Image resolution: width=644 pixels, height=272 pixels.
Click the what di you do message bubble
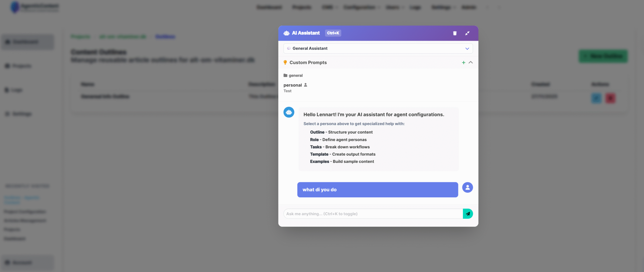(378, 190)
